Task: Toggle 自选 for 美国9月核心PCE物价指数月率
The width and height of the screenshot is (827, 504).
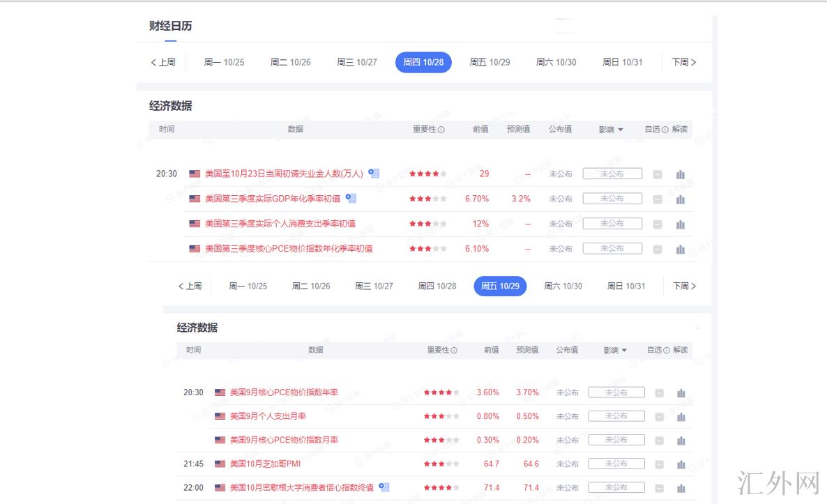Action: click(659, 441)
